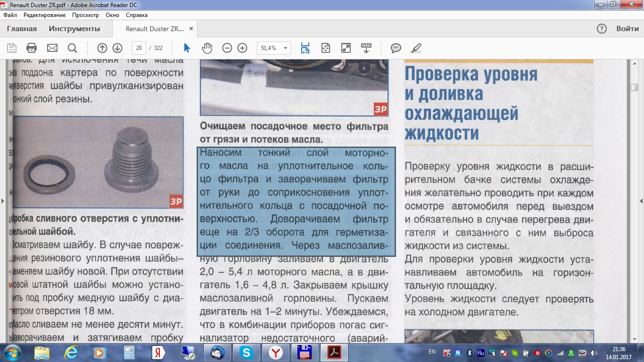This screenshot has height=362, width=644.
Task: Click the tray Bluetooth icon
Action: [x=469, y=353]
